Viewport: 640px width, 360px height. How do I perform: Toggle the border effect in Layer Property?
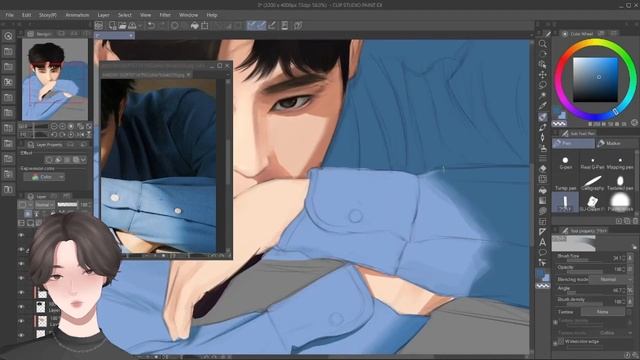pyautogui.click(x=49, y=160)
